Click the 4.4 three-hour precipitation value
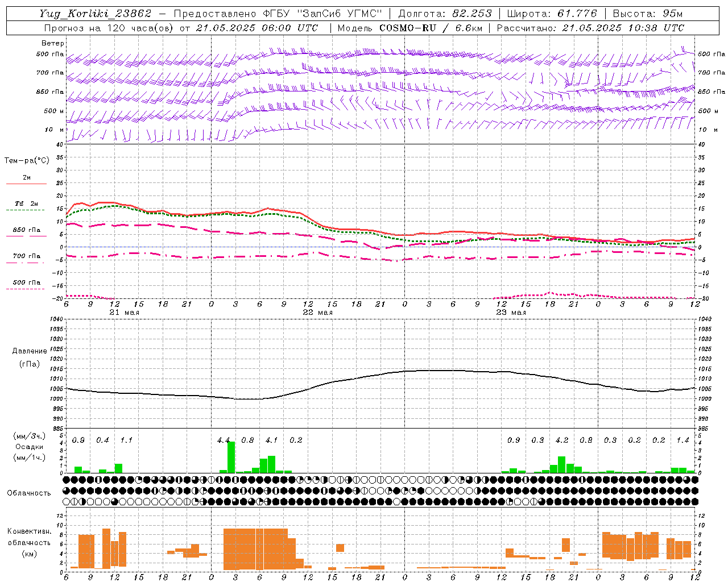 click(224, 440)
